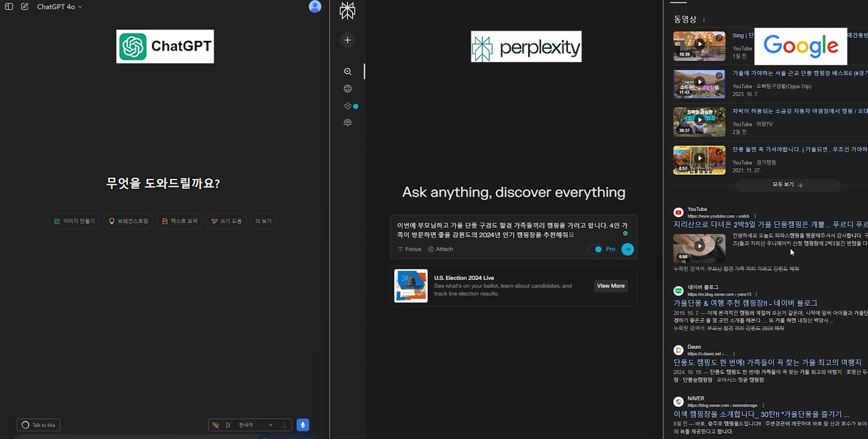Image resolution: width=868 pixels, height=439 pixels.
Task: Open the Focus selector in Perplexity
Action: tap(409, 249)
